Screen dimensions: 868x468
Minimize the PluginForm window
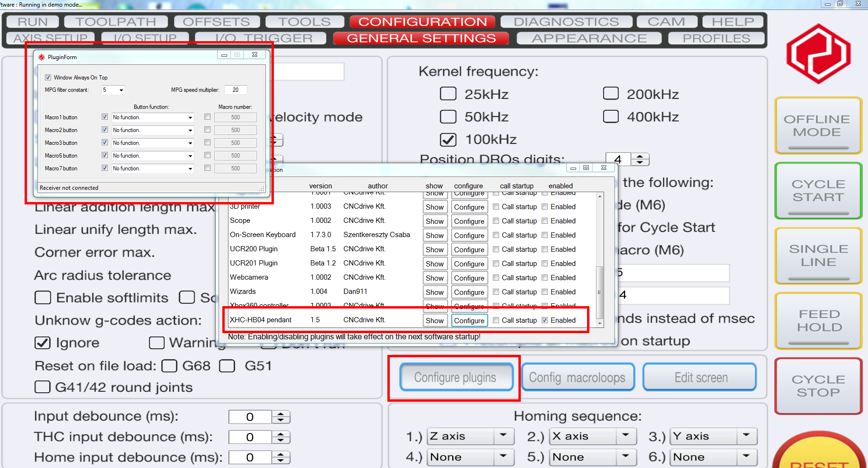click(x=224, y=55)
